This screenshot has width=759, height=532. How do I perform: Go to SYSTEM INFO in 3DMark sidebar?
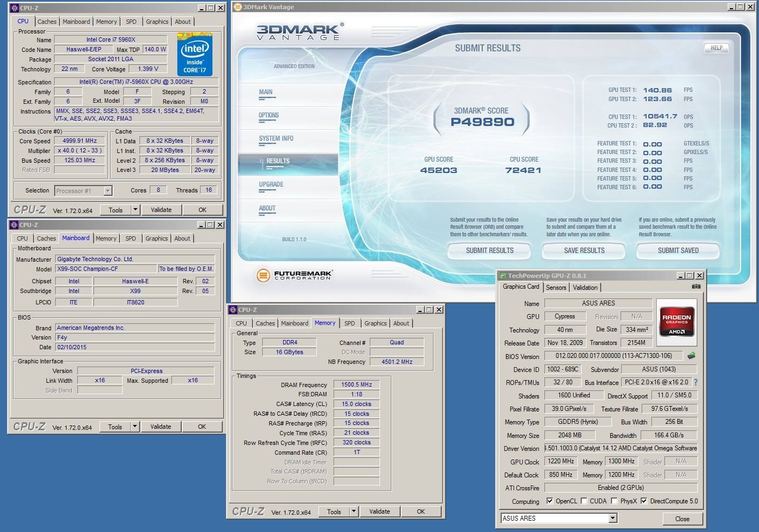(x=276, y=138)
